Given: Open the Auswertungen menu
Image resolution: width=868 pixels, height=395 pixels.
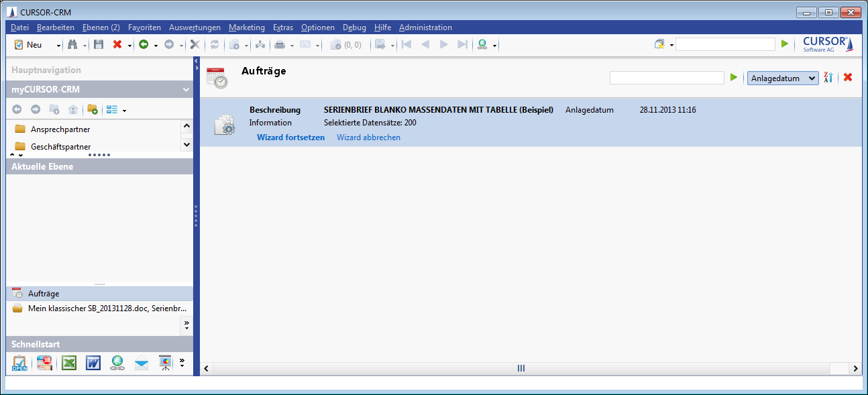Looking at the screenshot, I should tap(195, 27).
